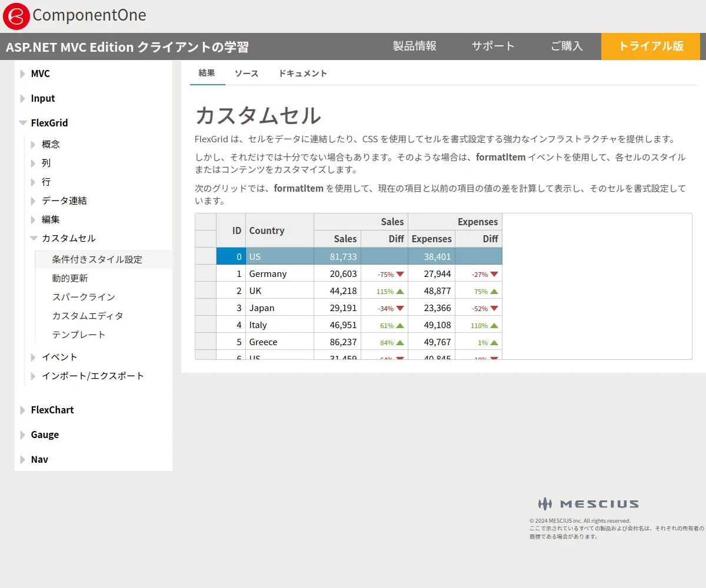Open the カスタムエディタ sample
Screen dimensions: 706x588
coord(88,316)
